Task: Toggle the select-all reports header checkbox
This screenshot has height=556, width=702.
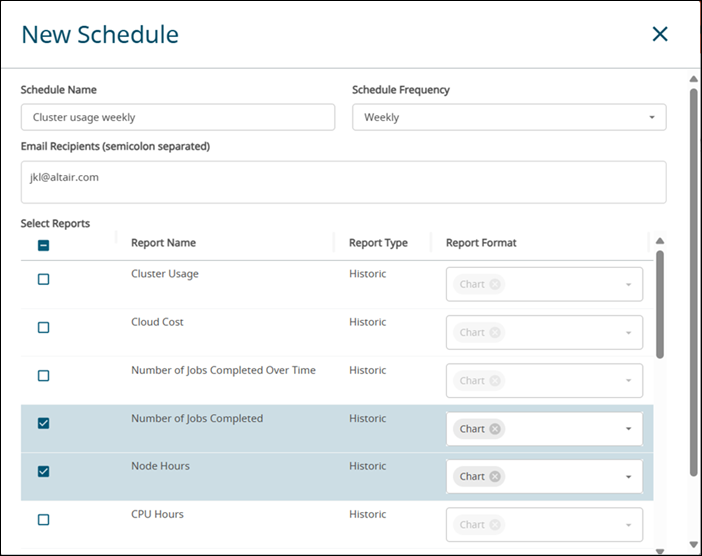Action: (43, 245)
